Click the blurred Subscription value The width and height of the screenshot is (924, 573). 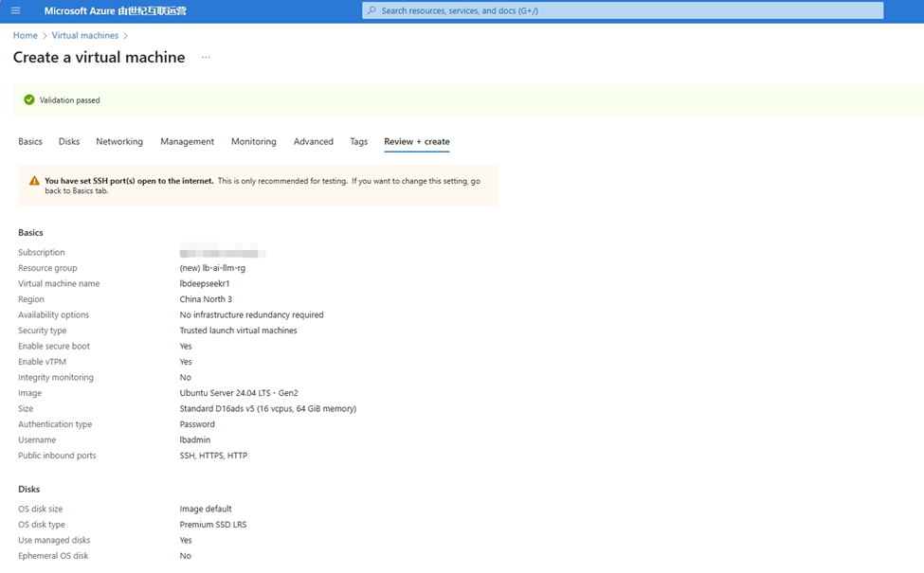223,253
